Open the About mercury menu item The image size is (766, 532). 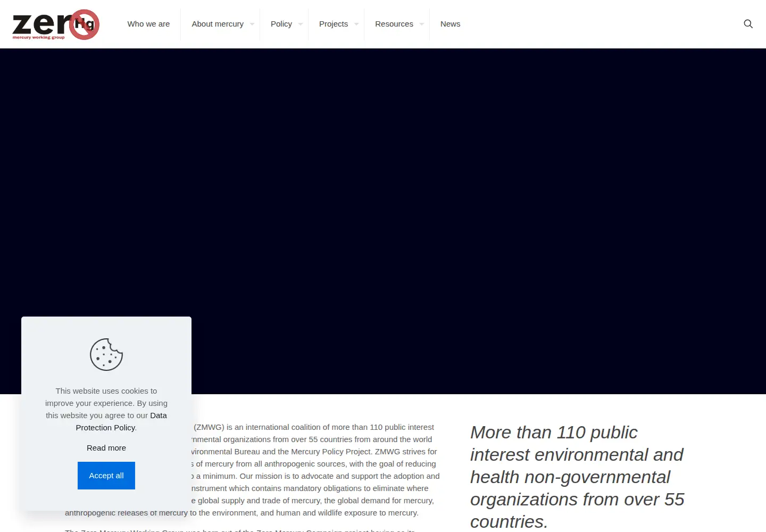click(x=218, y=24)
